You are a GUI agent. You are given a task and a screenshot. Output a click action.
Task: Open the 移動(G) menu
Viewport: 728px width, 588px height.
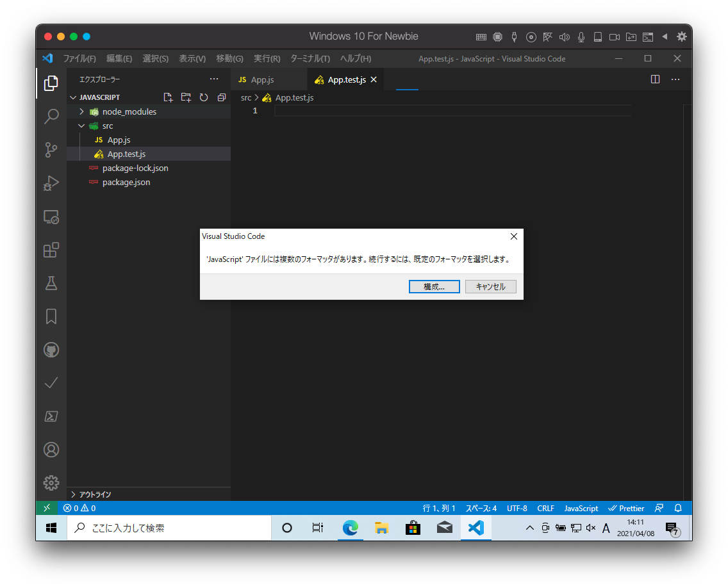229,58
